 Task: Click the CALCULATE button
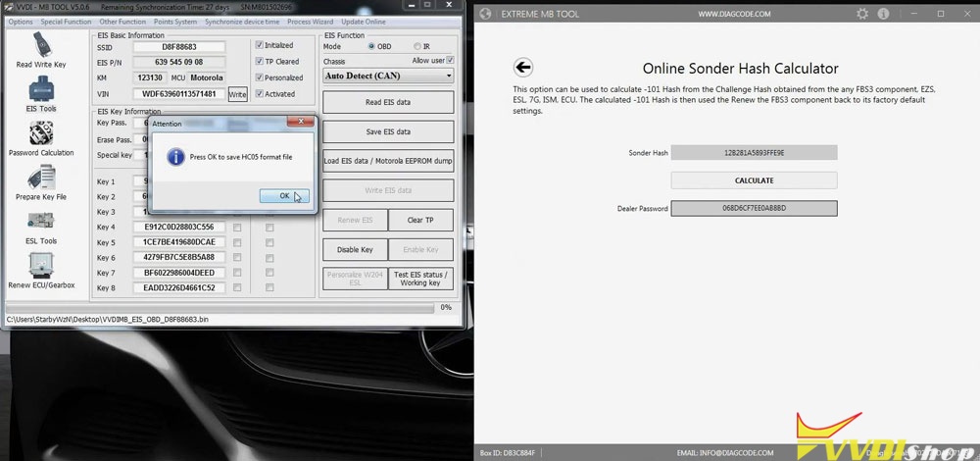tap(754, 180)
